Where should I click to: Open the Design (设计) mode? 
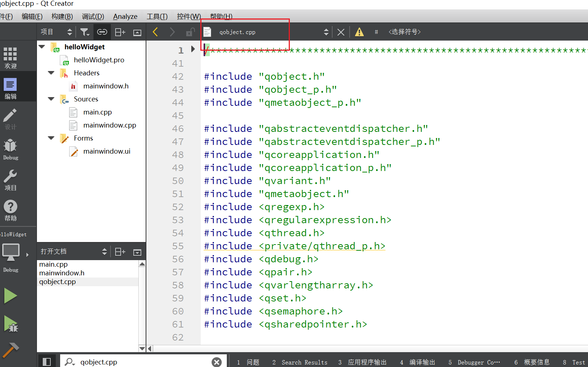click(11, 118)
